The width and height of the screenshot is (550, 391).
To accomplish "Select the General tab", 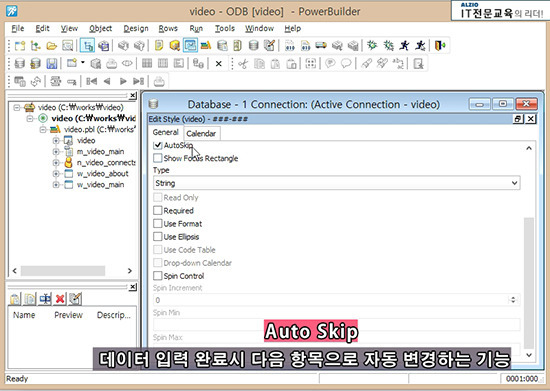I will tap(166, 132).
